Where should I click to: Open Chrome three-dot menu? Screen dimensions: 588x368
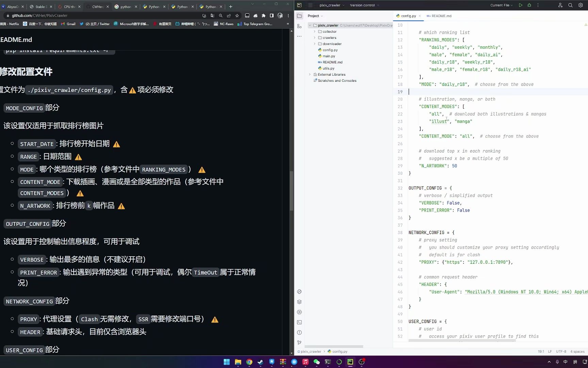(x=288, y=16)
